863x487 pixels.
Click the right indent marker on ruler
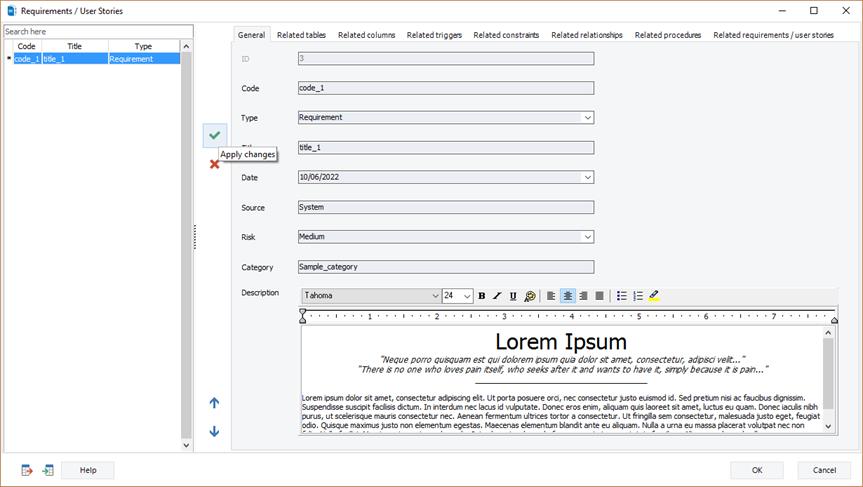coord(834,320)
